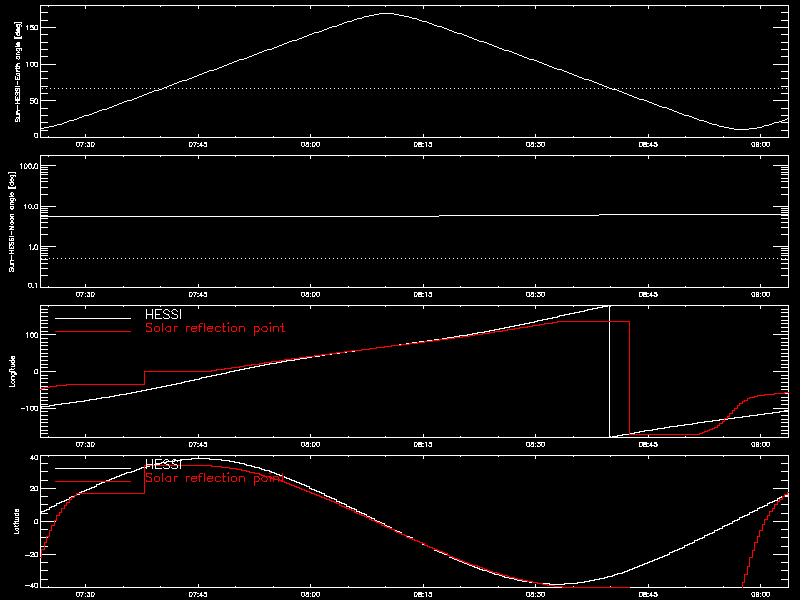Screen dimensions: 800x600
Task: Click '07:30' time label under the Latitude plot
Action: point(85,594)
